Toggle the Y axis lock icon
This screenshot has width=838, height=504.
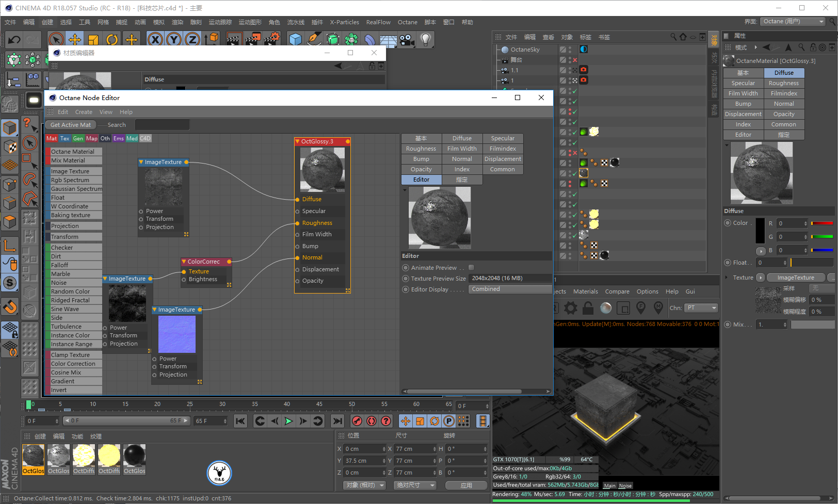coord(174,40)
